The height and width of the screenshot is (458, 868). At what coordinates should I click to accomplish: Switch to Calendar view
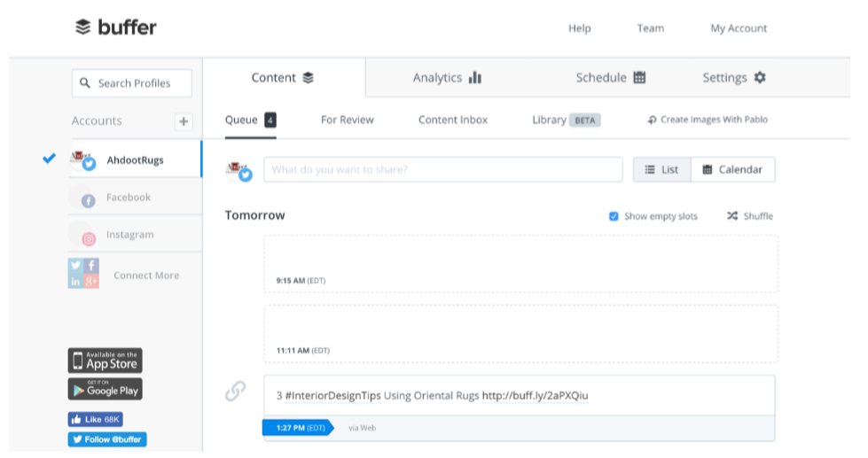(x=733, y=169)
